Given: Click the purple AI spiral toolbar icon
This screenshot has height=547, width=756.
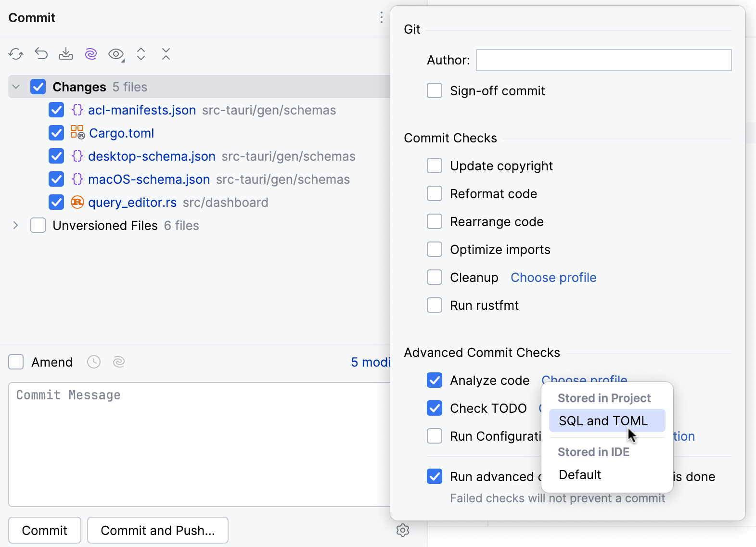Looking at the screenshot, I should (91, 54).
